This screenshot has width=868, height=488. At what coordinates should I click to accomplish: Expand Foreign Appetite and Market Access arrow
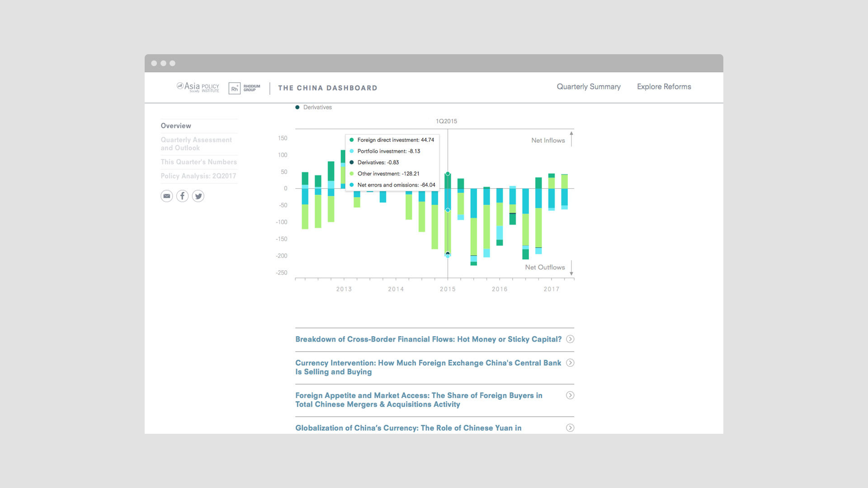click(x=570, y=395)
